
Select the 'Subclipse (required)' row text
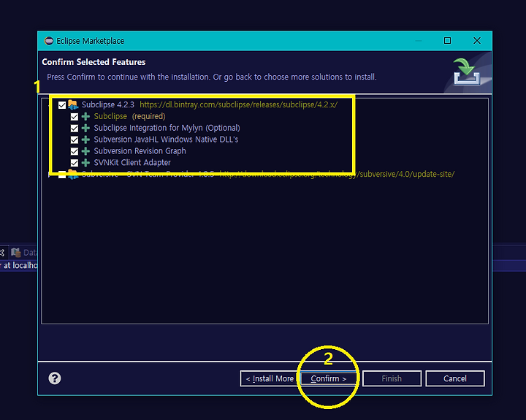pyautogui.click(x=129, y=116)
